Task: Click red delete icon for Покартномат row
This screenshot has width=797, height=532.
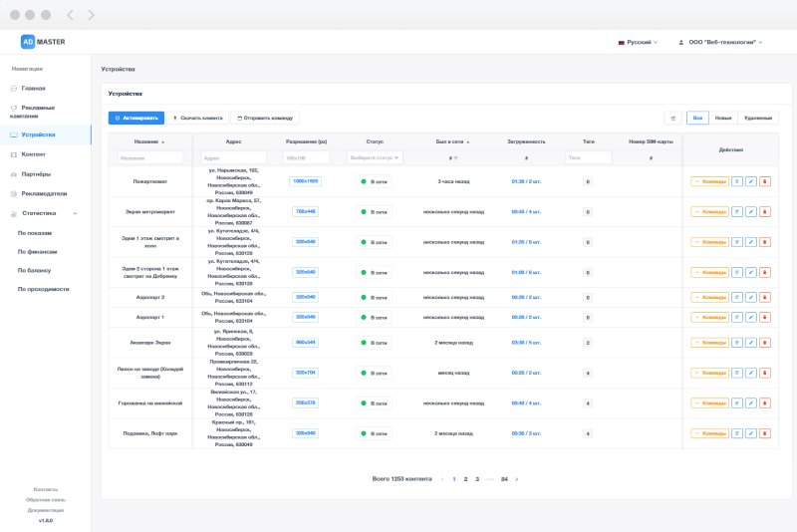Action: pos(764,181)
